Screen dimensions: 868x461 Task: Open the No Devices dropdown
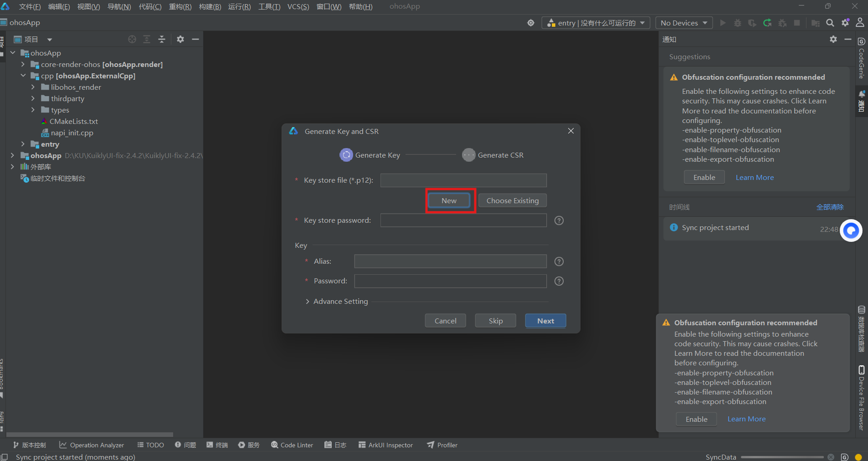point(684,23)
